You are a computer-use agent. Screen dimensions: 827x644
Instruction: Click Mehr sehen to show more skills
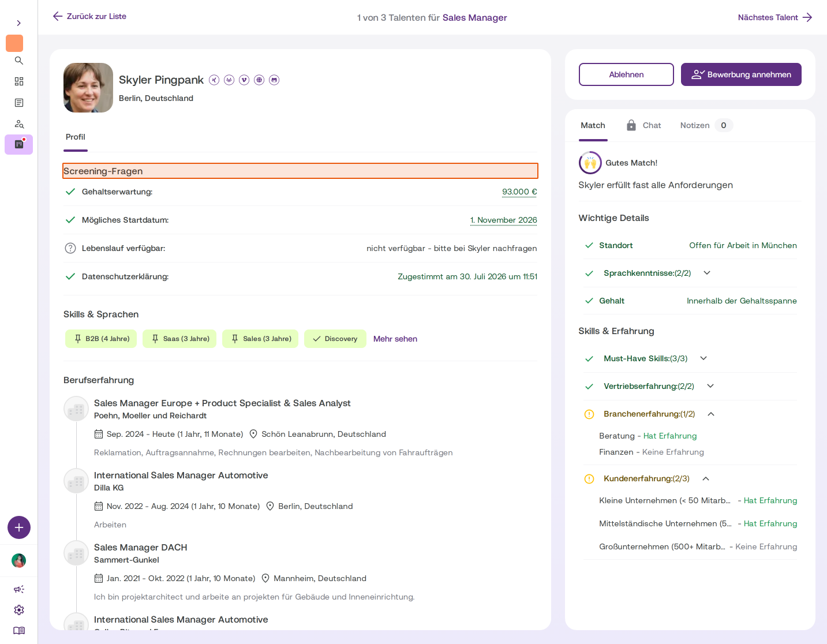click(x=395, y=339)
